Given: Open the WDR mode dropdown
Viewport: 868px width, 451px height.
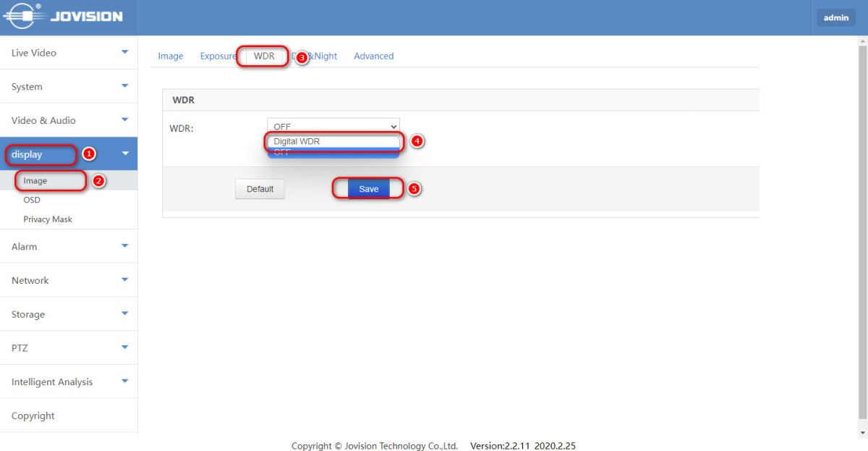Looking at the screenshot, I should [x=333, y=126].
